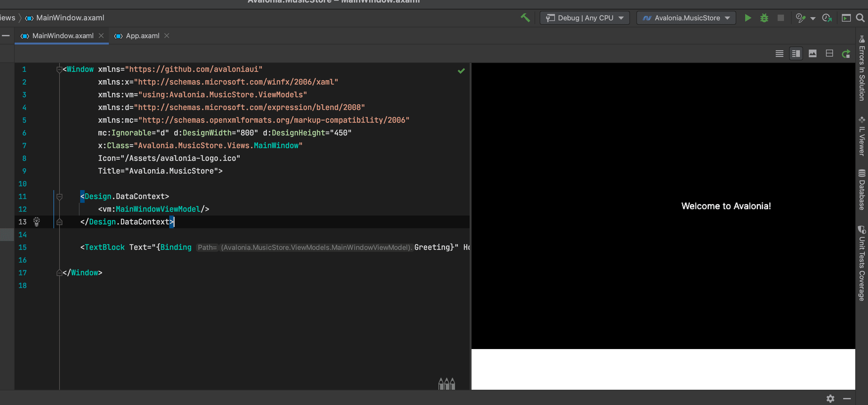Open the Debug | Any CPU dropdown
Viewport: 868px width, 405px height.
(x=585, y=18)
